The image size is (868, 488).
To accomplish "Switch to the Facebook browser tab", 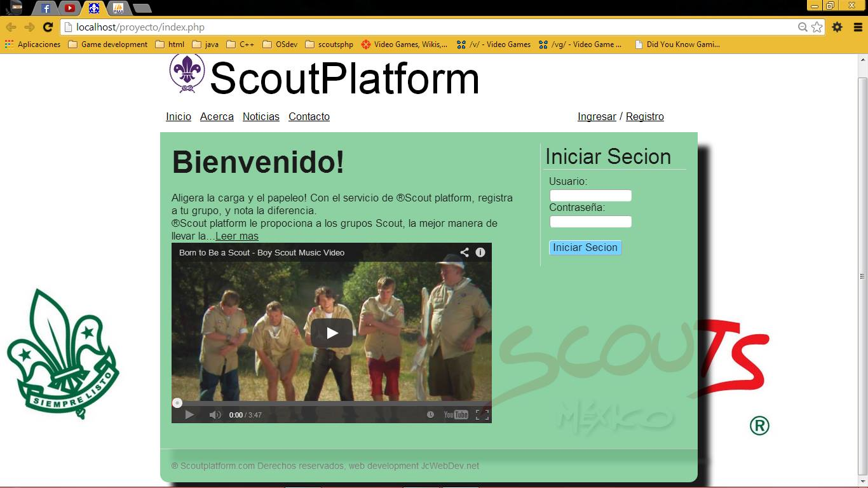I will pos(45,8).
